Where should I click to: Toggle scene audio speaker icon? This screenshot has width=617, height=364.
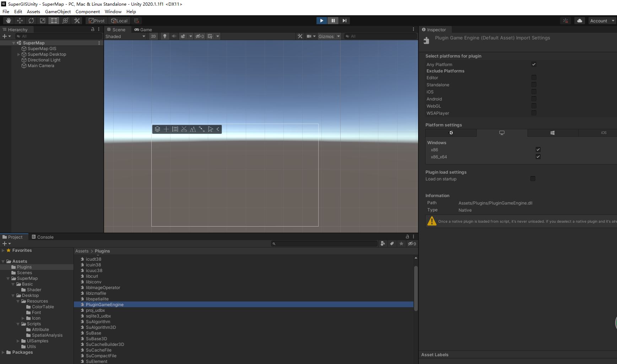pyautogui.click(x=174, y=36)
